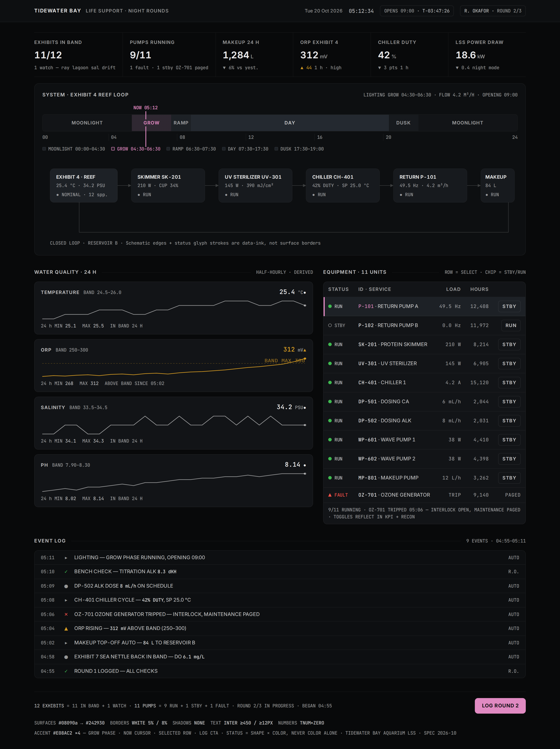Click grey dot icon on 04:58 sea nettle event
560x749 pixels.
[x=66, y=657]
